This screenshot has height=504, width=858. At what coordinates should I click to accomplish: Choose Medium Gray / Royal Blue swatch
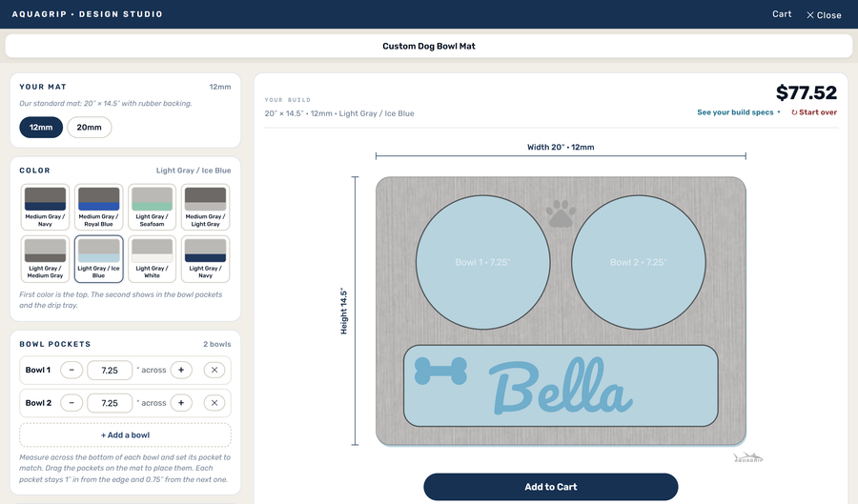tap(98, 207)
